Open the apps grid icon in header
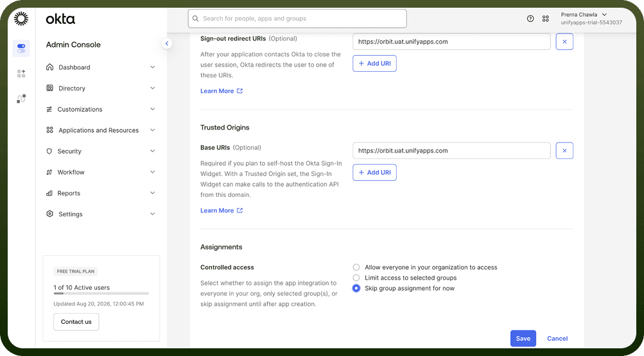The image size is (644, 356). [545, 19]
